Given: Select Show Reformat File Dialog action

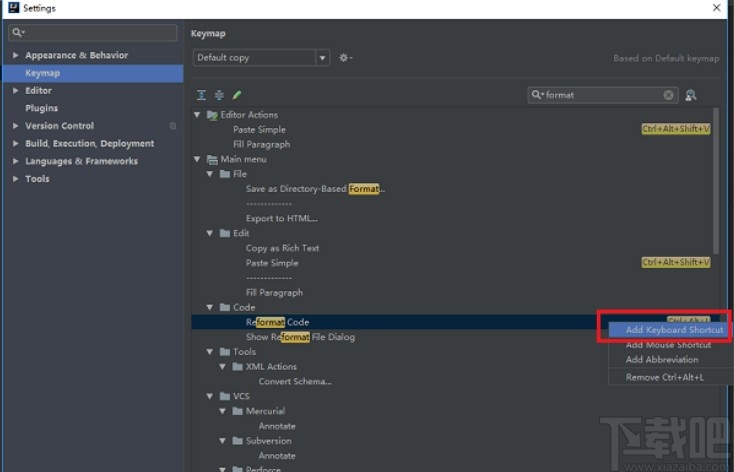Looking at the screenshot, I should pos(300,337).
